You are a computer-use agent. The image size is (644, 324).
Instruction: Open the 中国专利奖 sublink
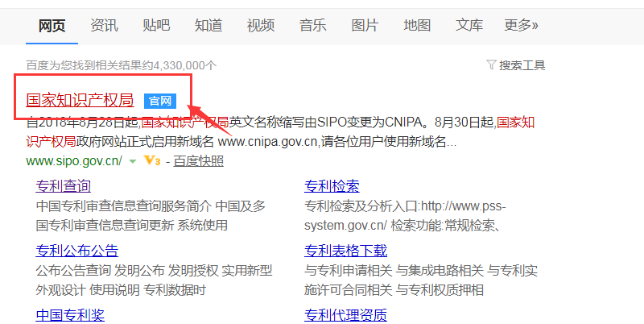[70, 315]
